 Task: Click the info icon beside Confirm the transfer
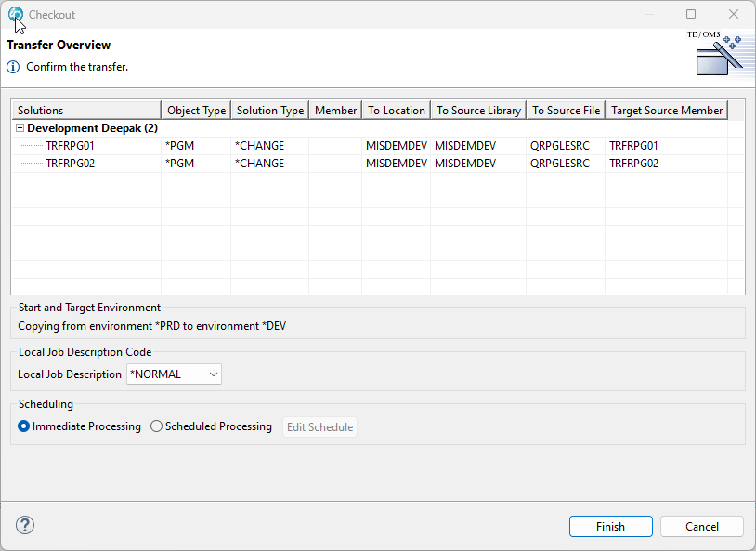coord(13,67)
